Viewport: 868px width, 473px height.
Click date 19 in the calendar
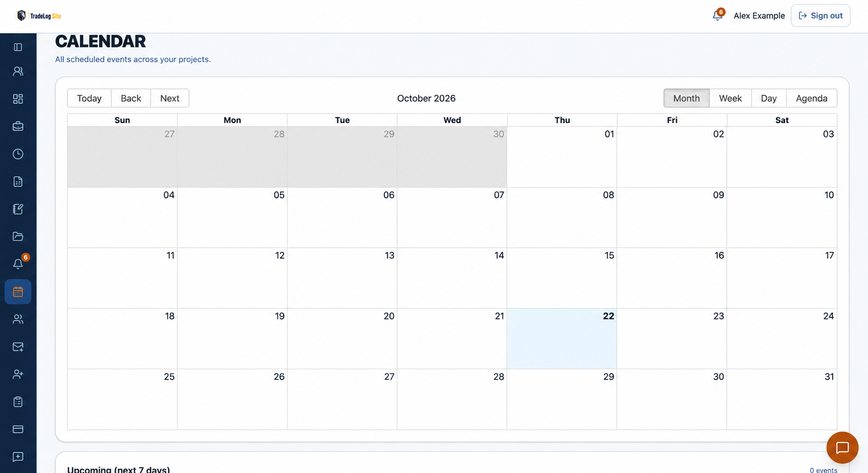(279, 316)
